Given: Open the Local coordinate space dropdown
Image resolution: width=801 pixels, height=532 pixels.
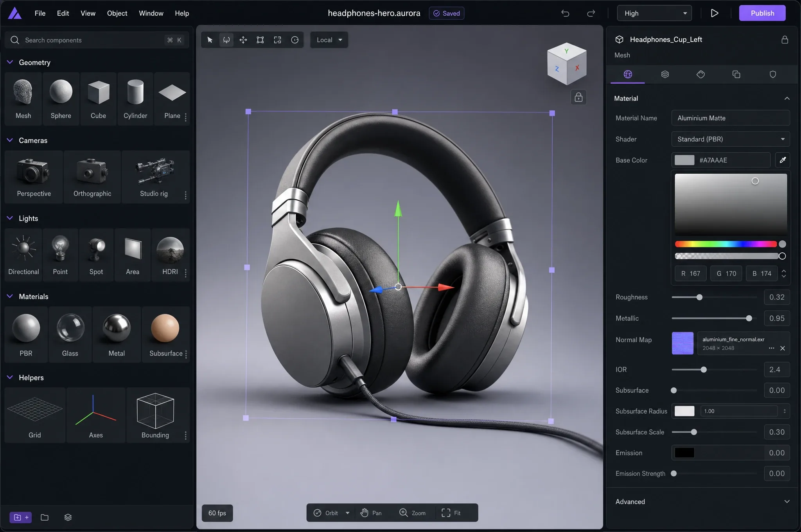Looking at the screenshot, I should tap(329, 40).
